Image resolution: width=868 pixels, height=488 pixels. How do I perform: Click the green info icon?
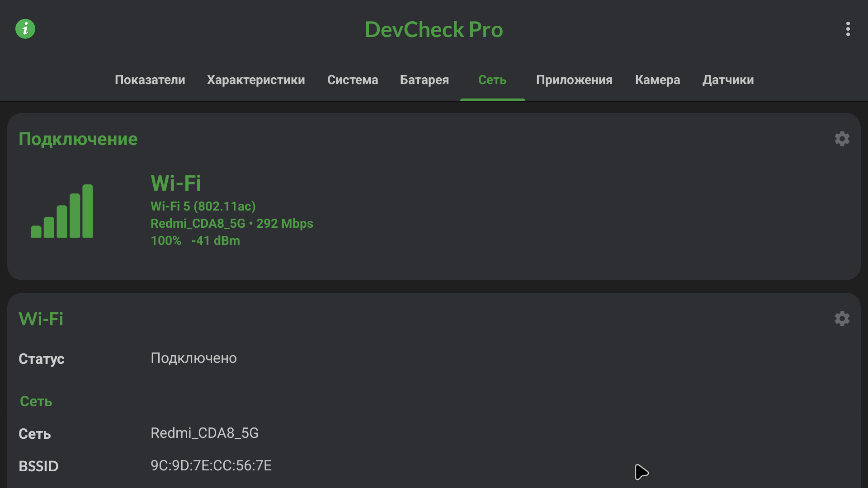(x=25, y=29)
